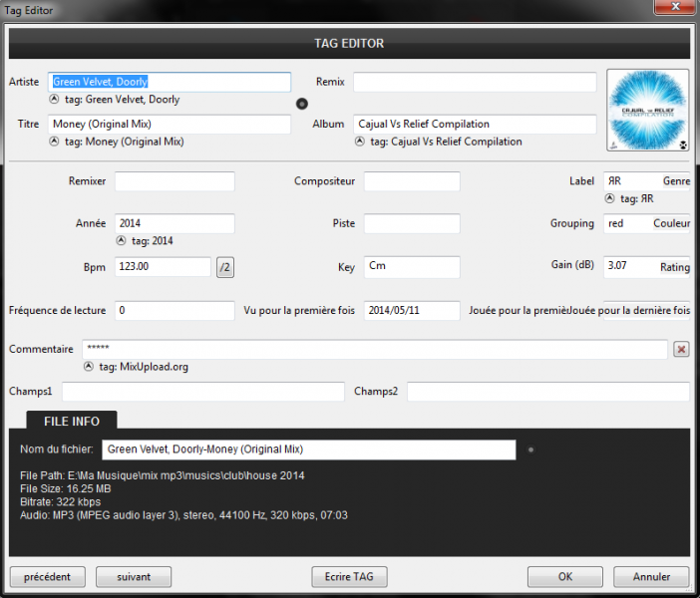Confirm changes with the OK button
The height and width of the screenshot is (598, 700).
(565, 576)
